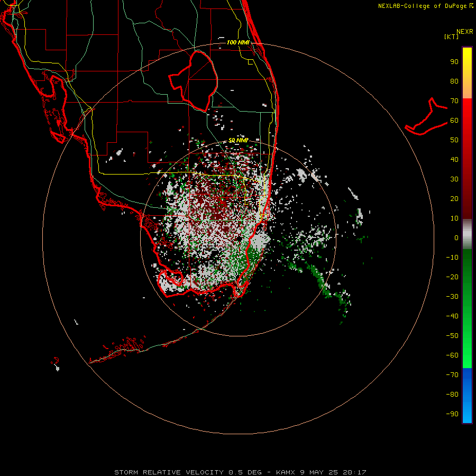Click the Storm Relative Velocity caption at bottom
476x476 pixels.
point(240,472)
